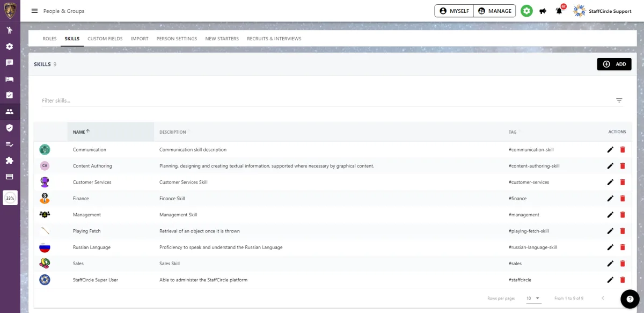
Task: Open the PERSON SETTINGS tab
Action: pyautogui.click(x=177, y=39)
